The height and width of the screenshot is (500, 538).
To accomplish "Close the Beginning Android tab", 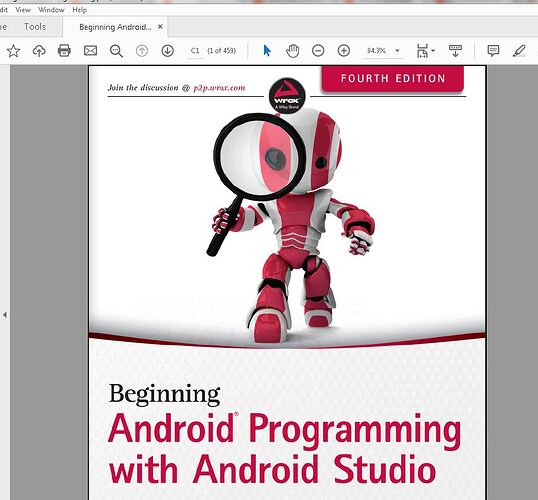I will pos(160,27).
